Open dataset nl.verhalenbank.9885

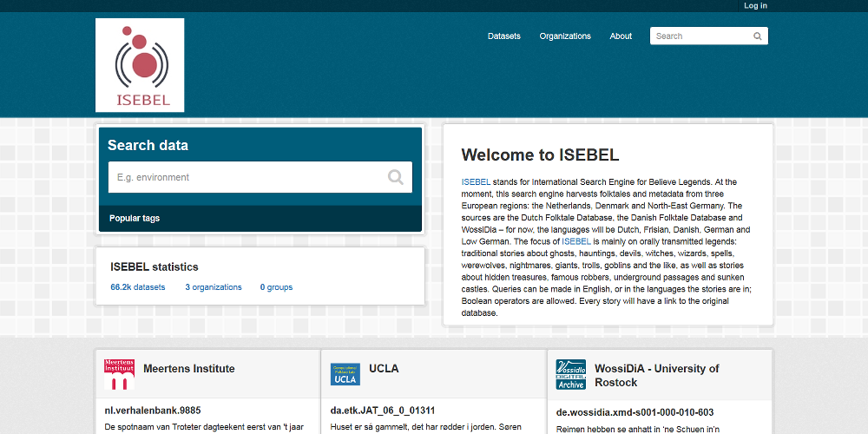coord(153,411)
